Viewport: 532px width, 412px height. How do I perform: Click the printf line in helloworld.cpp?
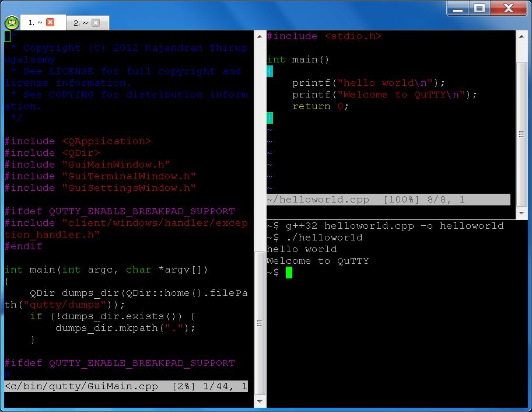(367, 82)
